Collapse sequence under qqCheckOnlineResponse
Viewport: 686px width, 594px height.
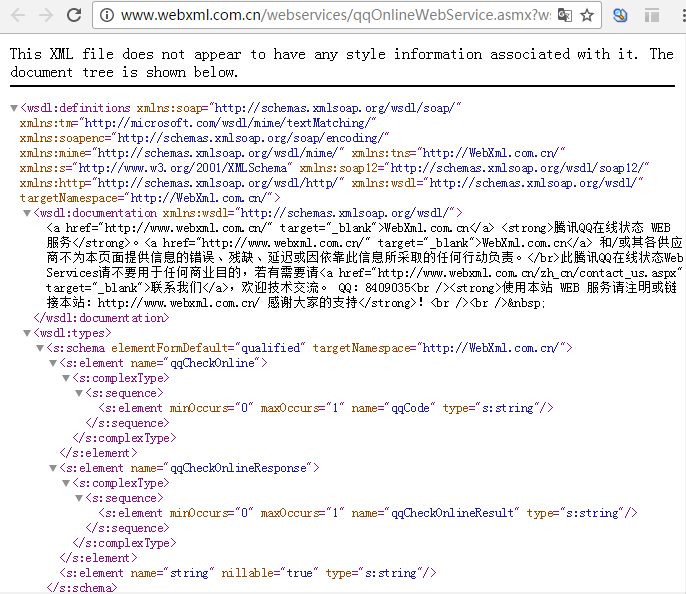[x=80, y=498]
